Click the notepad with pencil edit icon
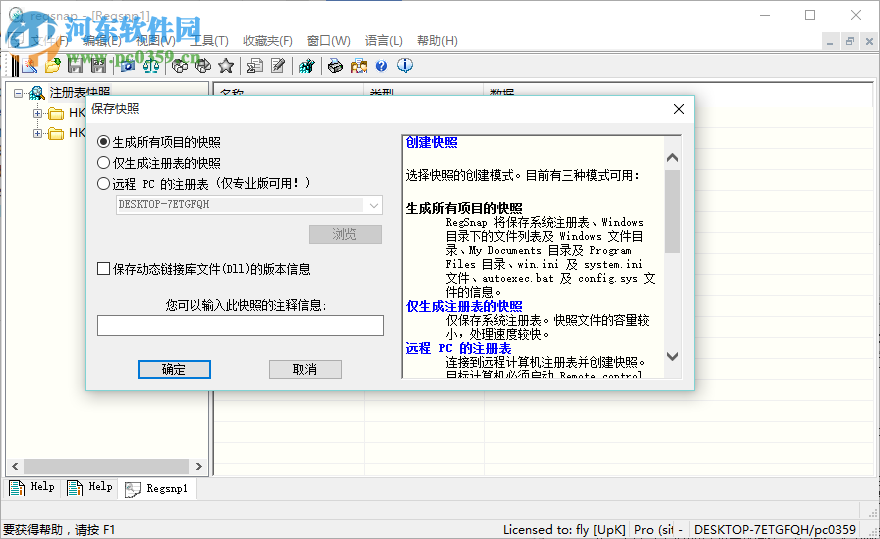 [x=278, y=66]
